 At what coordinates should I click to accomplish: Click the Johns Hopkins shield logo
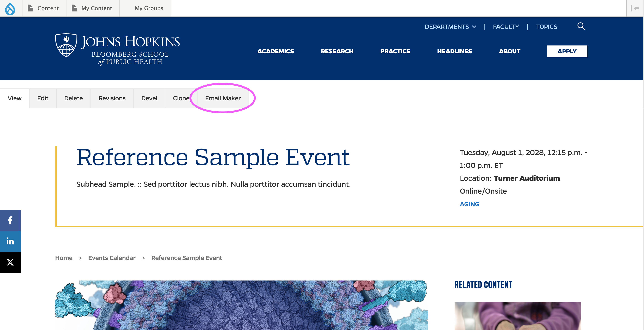click(x=66, y=45)
